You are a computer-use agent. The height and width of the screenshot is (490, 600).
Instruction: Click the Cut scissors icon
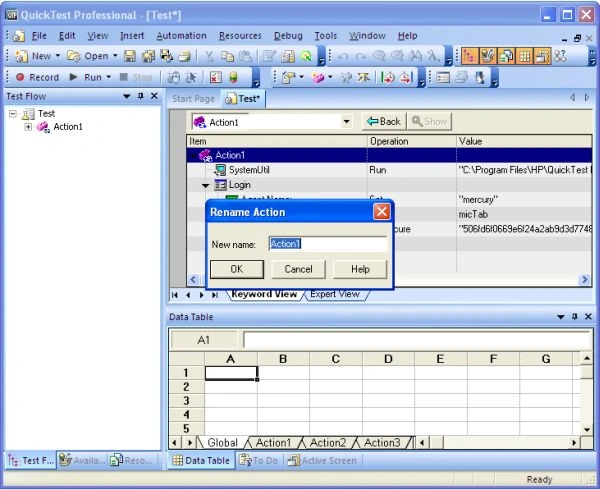click(209, 56)
